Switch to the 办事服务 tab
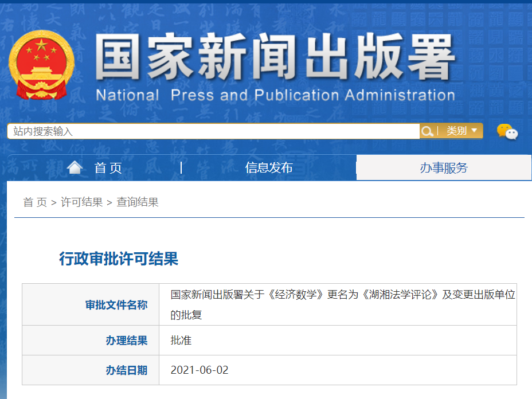532x399 pixels. [x=443, y=167]
